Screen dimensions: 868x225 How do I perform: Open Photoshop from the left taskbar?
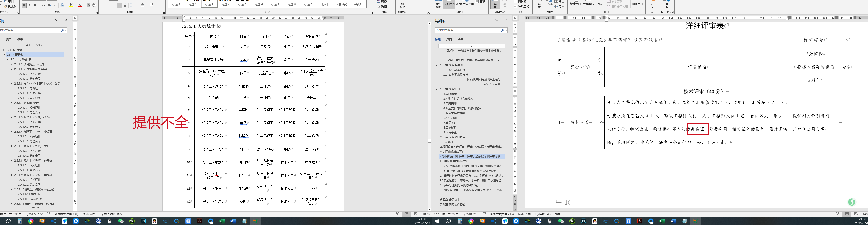pos(143,221)
